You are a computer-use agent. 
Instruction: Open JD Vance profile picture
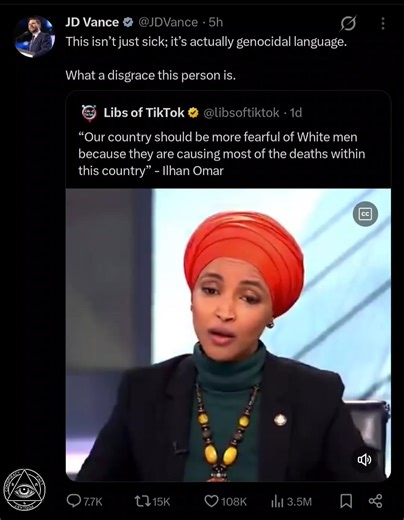coord(35,37)
